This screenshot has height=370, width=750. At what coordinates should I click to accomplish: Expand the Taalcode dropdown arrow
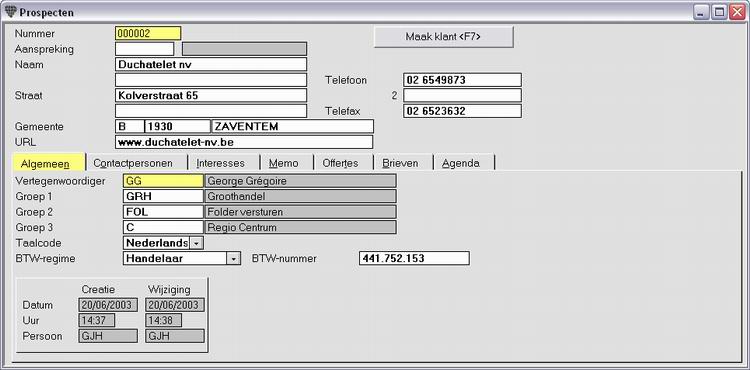[x=196, y=243]
